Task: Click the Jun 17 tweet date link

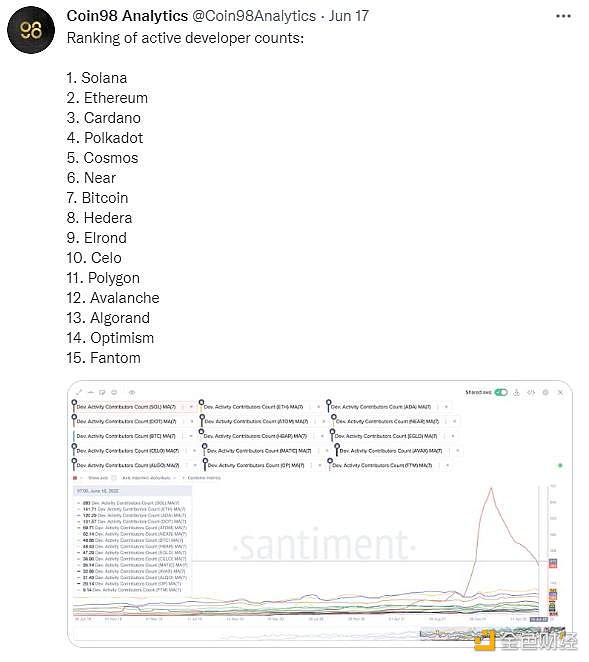Action: pyautogui.click(x=348, y=16)
